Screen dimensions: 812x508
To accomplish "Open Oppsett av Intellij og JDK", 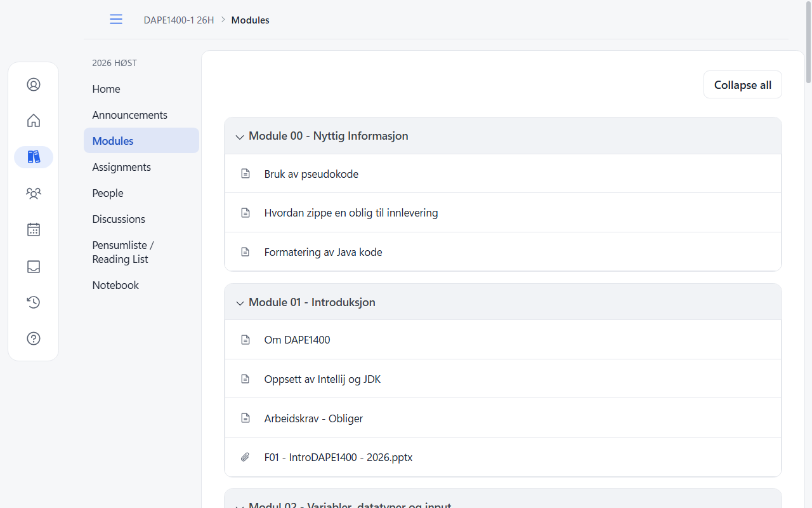I will pyautogui.click(x=323, y=379).
